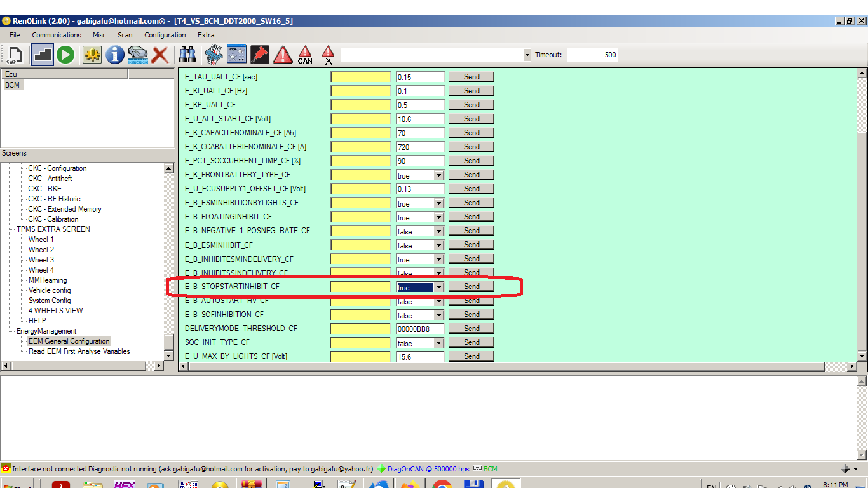This screenshot has width=868, height=488.
Task: Open the 4 WHEELS VIEW screen
Action: pos(55,311)
